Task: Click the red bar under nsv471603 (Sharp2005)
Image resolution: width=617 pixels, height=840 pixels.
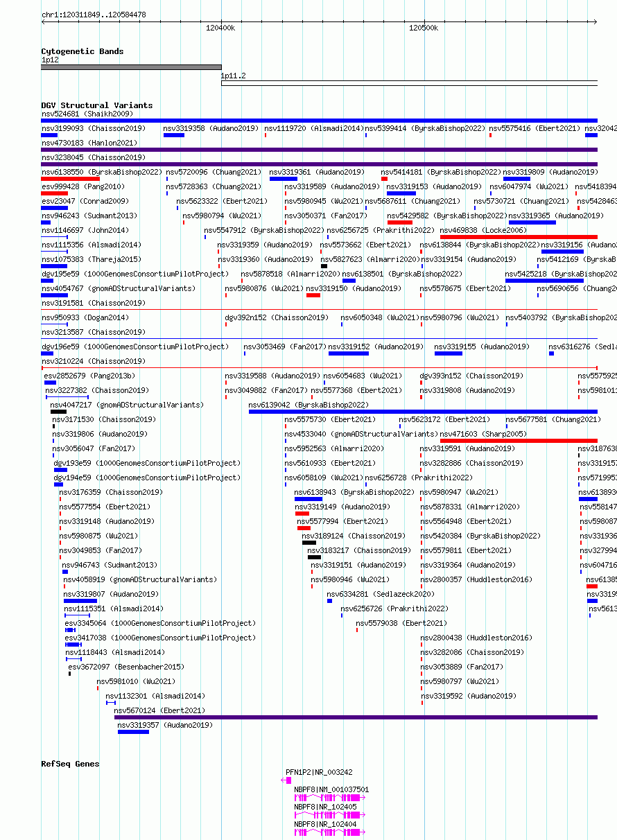Action: tap(519, 441)
